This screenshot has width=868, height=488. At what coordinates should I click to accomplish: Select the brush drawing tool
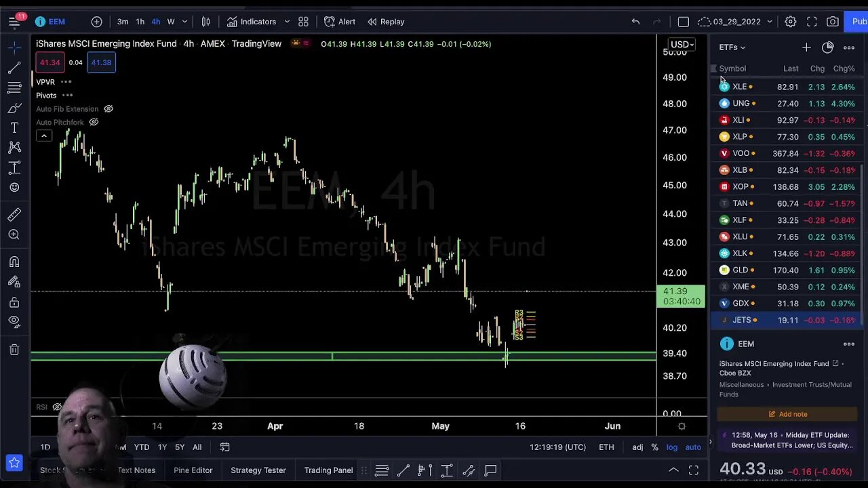coord(14,108)
